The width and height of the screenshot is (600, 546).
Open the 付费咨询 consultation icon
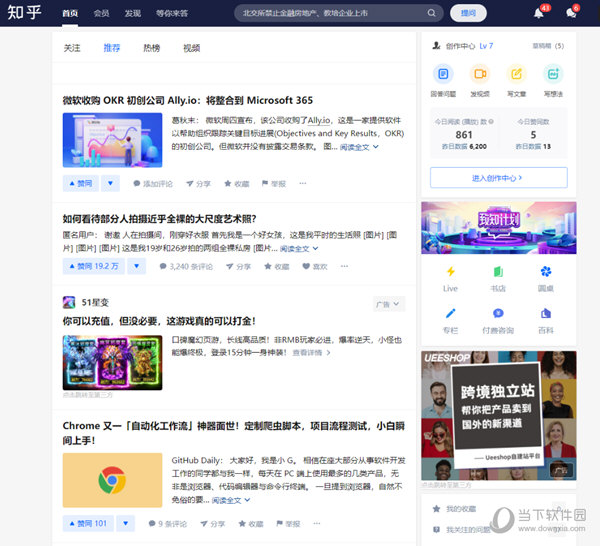498,313
